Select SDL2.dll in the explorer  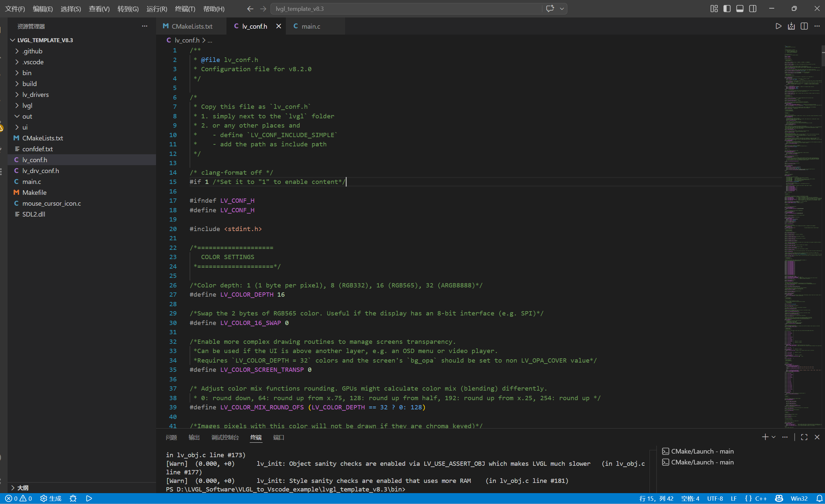tap(82, 214)
